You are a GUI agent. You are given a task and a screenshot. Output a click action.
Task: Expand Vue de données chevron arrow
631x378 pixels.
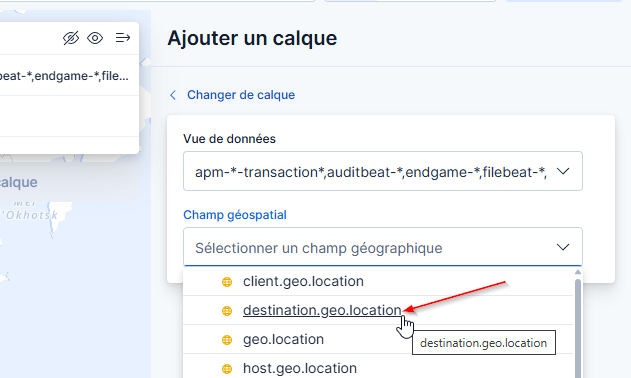pyautogui.click(x=563, y=171)
